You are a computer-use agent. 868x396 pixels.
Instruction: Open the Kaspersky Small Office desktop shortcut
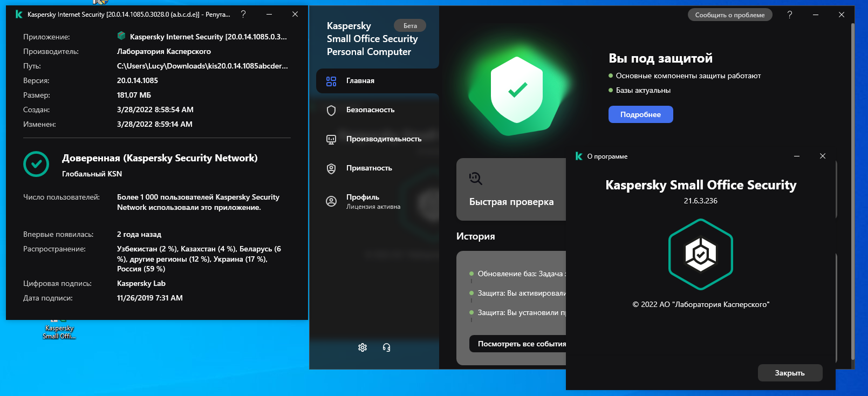click(x=59, y=330)
